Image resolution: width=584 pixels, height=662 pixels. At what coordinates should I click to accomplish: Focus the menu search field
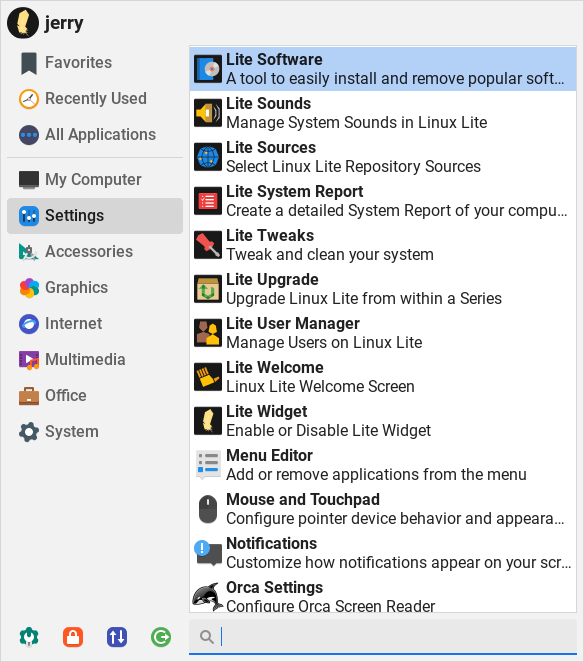(x=383, y=637)
